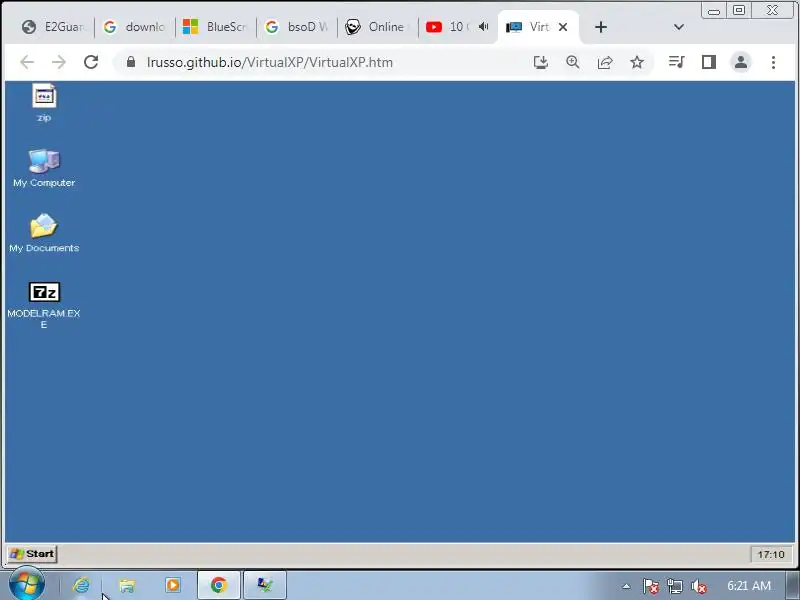Viewport: 800px width, 600px height.
Task: Open the Chrome profile avatar
Action: (741, 62)
